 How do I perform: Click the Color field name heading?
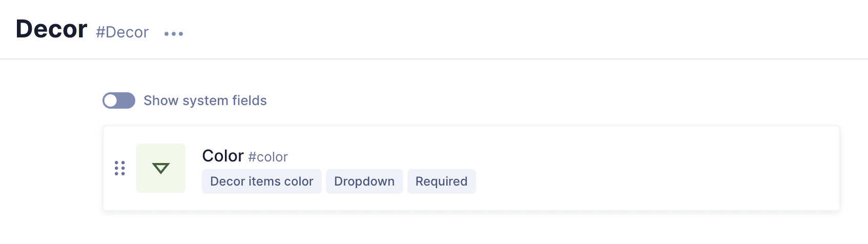point(223,156)
